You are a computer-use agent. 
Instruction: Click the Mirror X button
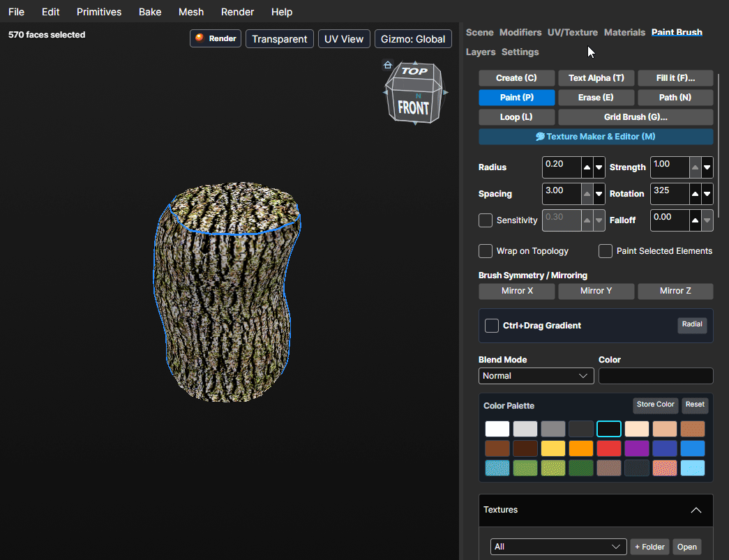pos(517,291)
